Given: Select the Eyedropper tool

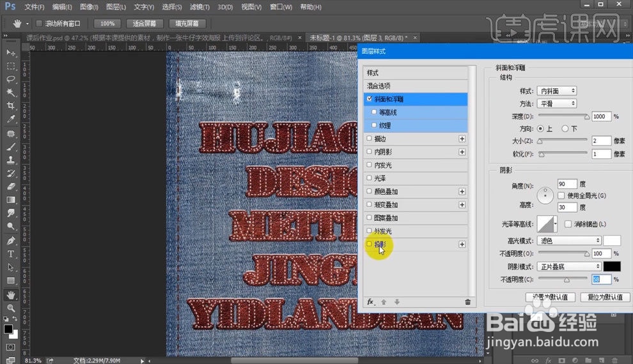Looking at the screenshot, I should click(10, 119).
